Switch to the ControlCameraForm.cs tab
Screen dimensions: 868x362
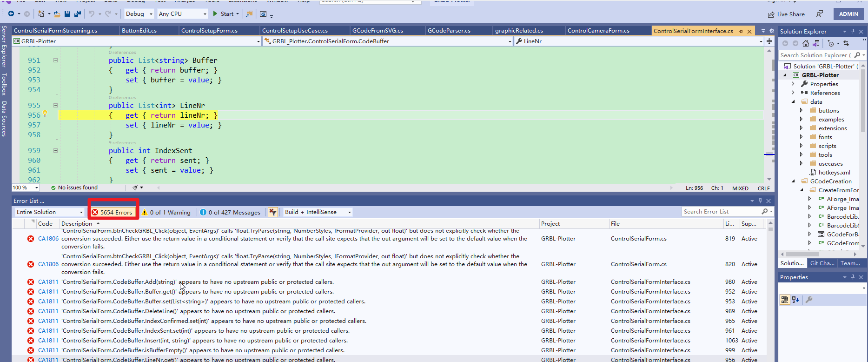598,31
